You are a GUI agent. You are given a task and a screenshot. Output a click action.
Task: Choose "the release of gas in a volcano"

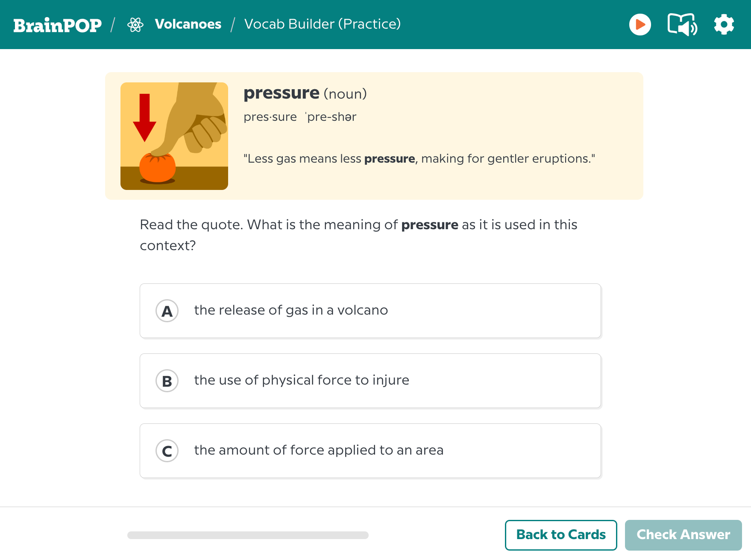click(291, 310)
